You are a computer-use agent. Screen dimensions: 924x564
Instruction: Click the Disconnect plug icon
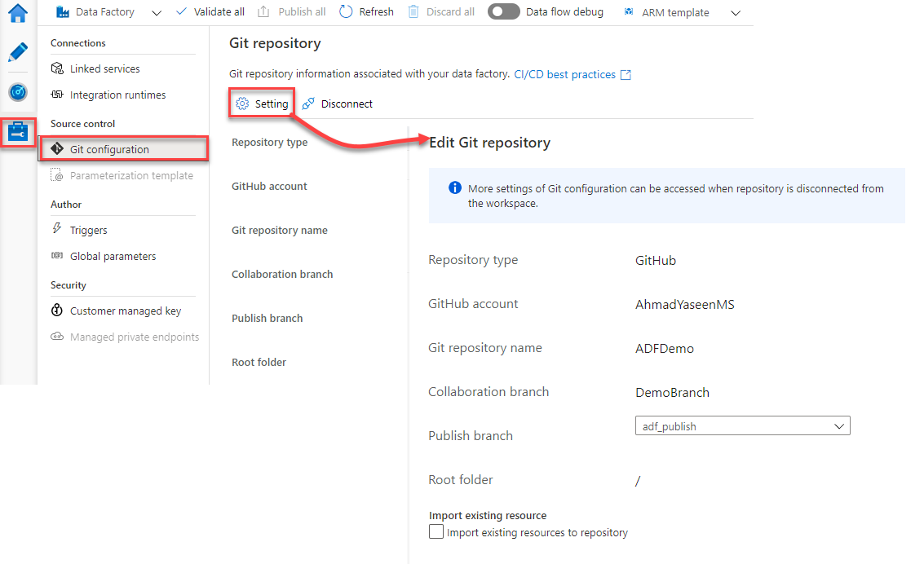pyautogui.click(x=308, y=104)
